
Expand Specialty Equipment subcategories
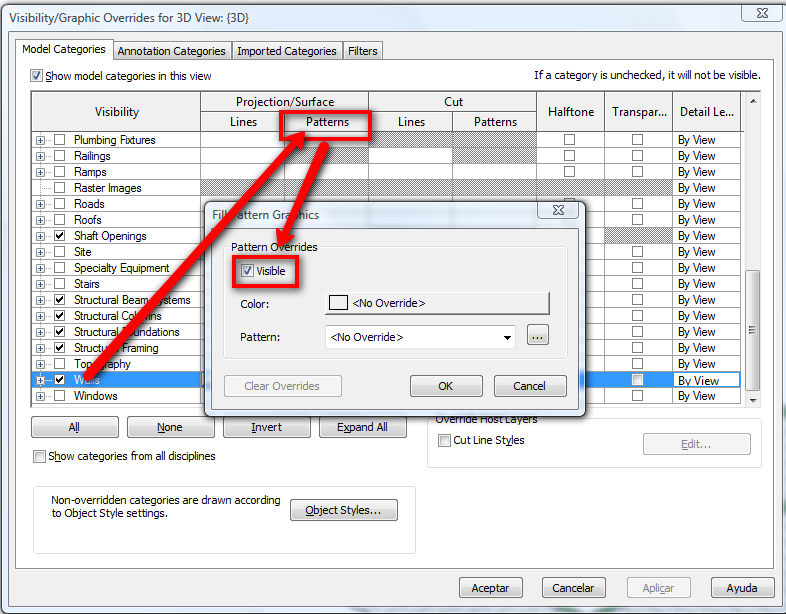click(x=41, y=268)
